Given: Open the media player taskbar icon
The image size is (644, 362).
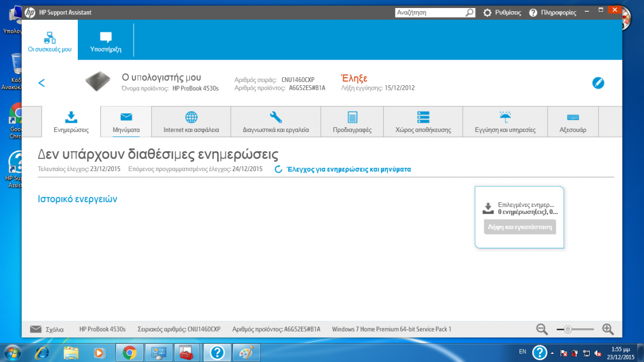Looking at the screenshot, I should (100, 352).
